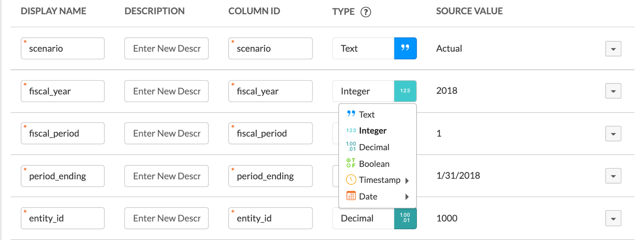Click the Decimal 1.00/.01 icon on entity_id row
The width and height of the screenshot is (644, 240).
click(x=405, y=218)
